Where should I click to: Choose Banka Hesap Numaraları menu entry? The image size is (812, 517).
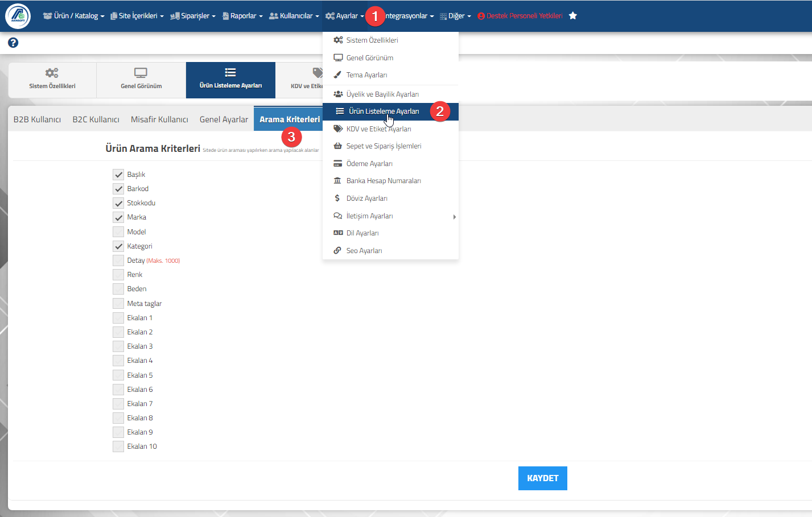coord(390,181)
